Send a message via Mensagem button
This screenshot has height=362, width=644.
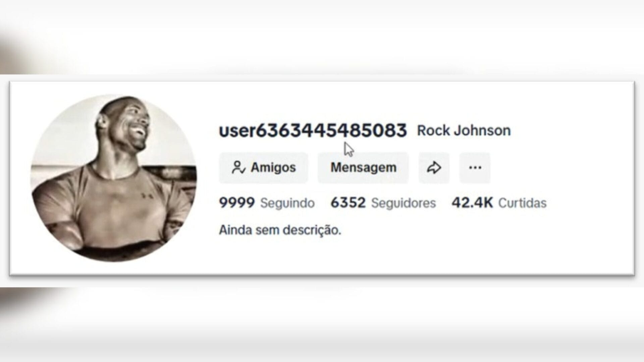[x=363, y=168]
